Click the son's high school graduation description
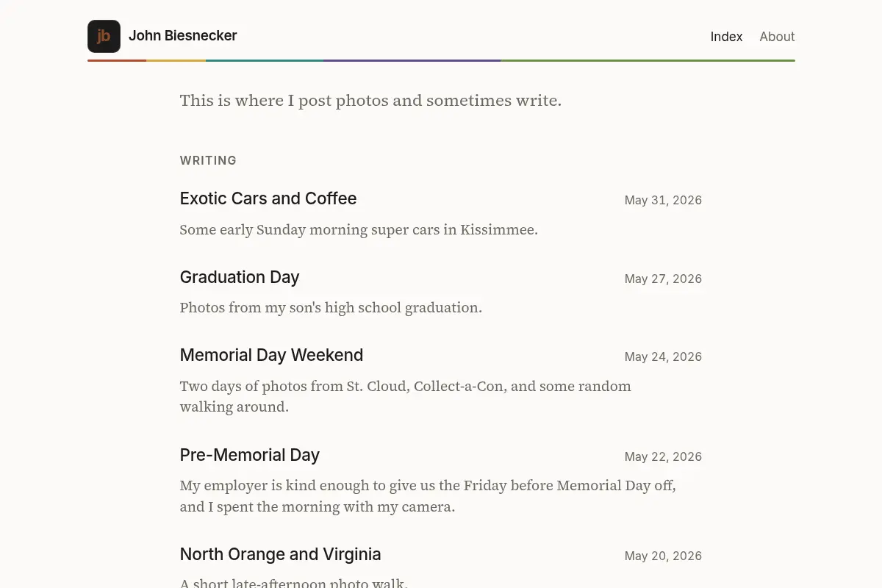882x588 pixels. pos(331,308)
